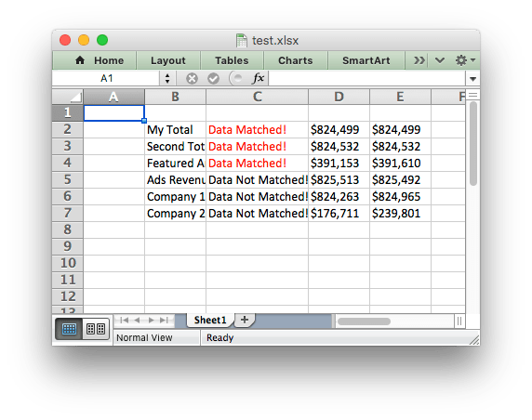The width and height of the screenshot is (532, 420).
Task: Click the Normal View status text
Action: tap(144, 338)
